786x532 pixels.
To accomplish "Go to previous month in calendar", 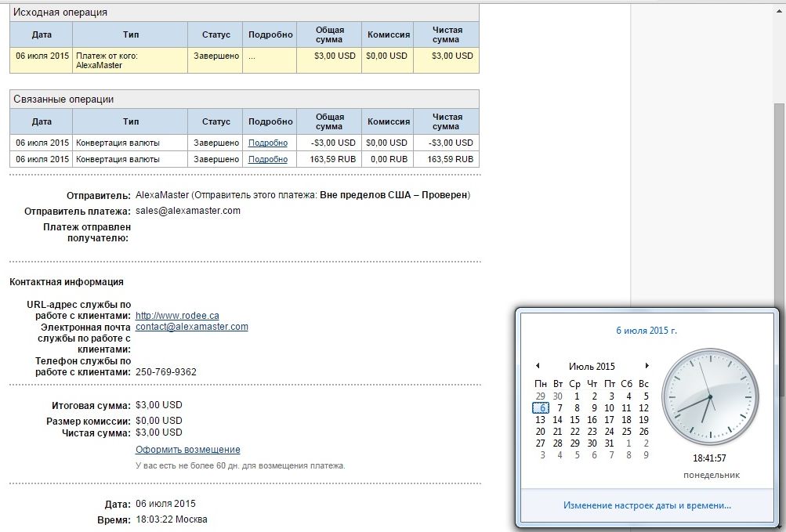I will point(538,366).
